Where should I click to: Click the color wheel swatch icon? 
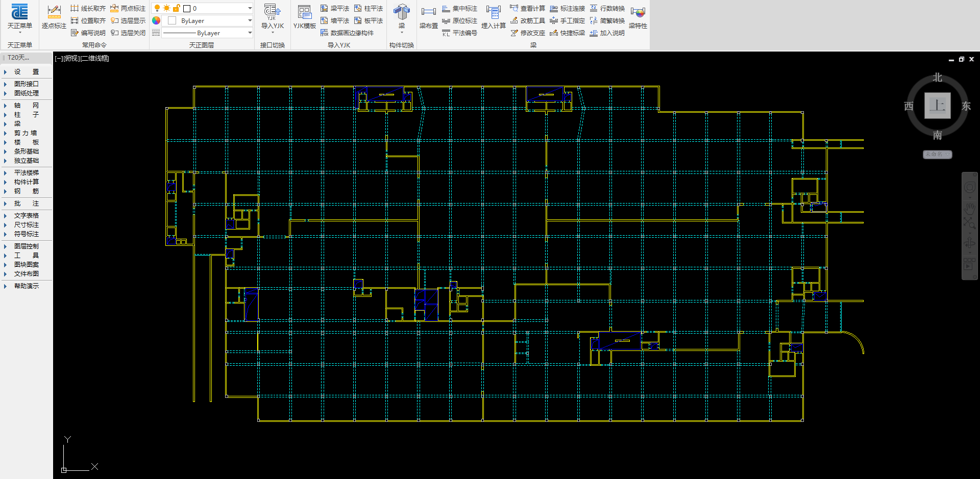[x=156, y=20]
